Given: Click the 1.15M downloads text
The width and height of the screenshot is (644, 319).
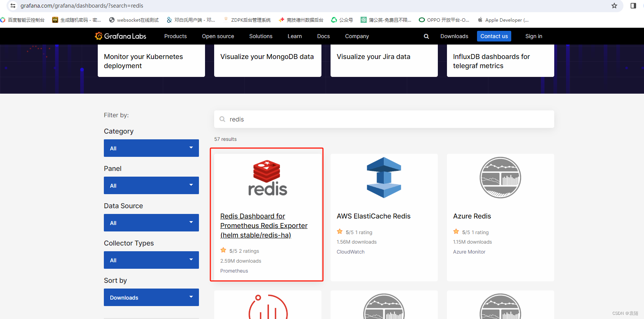Looking at the screenshot, I should pyautogui.click(x=472, y=242).
